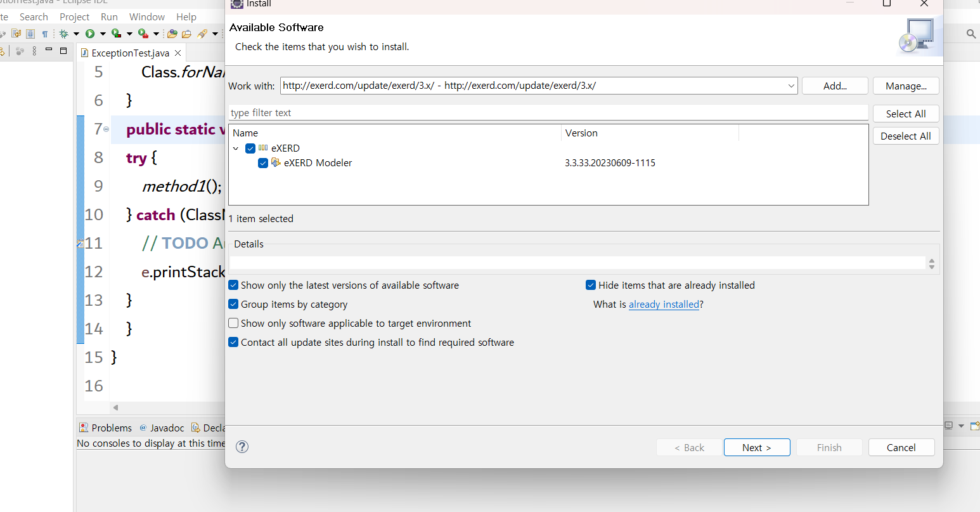Switch to the Problems tab
Screen dimensions: 980x512
click(105, 428)
